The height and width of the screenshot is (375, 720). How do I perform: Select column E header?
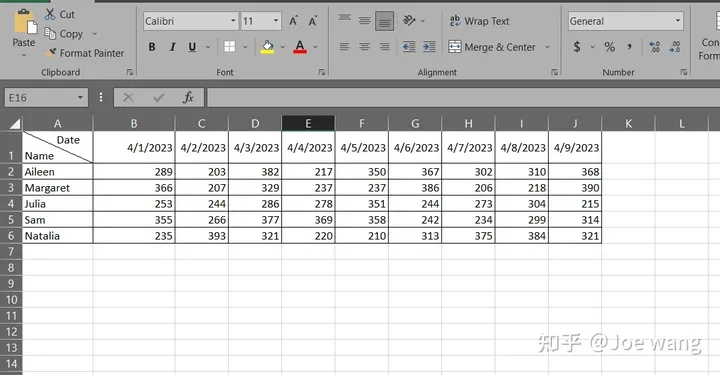(308, 123)
